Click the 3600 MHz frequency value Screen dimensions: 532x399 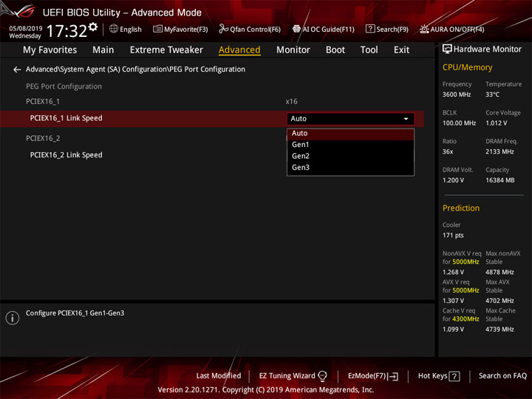tap(457, 95)
